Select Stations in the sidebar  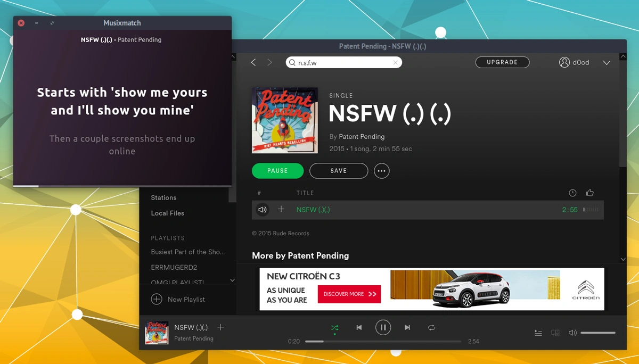[x=163, y=197]
